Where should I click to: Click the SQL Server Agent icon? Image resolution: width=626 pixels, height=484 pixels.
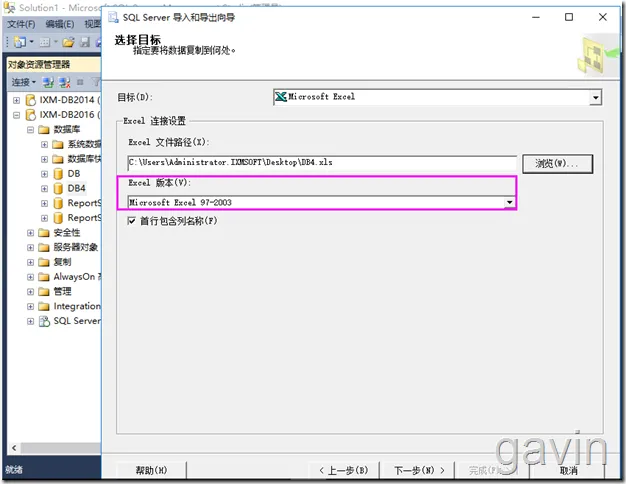44,321
